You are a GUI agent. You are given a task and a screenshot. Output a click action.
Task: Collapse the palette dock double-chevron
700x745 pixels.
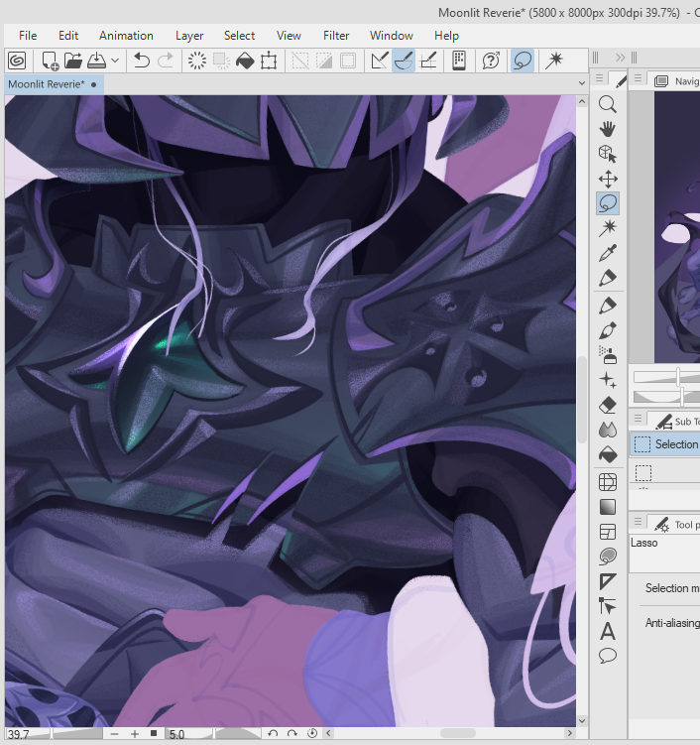pos(620,58)
